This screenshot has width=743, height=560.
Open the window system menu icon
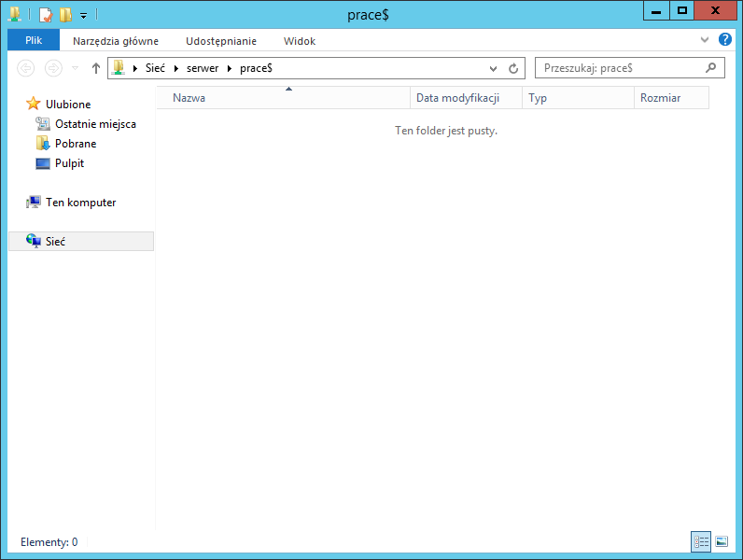click(x=15, y=14)
